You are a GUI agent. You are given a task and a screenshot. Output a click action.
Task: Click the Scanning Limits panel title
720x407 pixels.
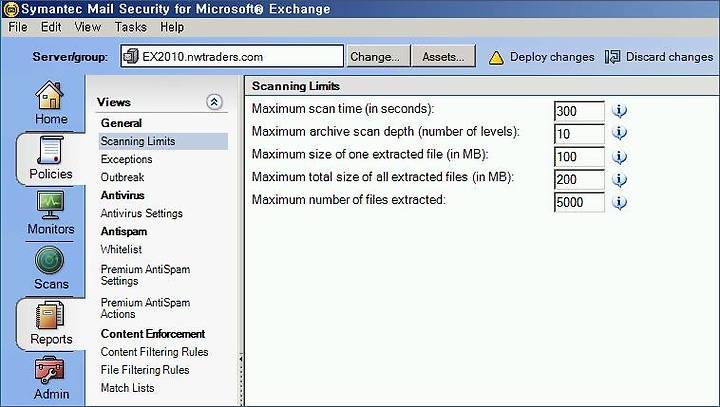pyautogui.click(x=296, y=86)
